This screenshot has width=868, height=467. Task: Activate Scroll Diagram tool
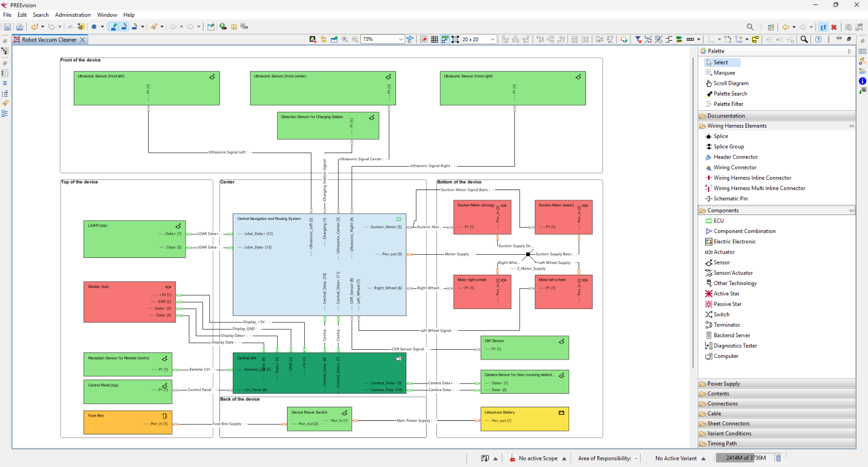coord(731,83)
